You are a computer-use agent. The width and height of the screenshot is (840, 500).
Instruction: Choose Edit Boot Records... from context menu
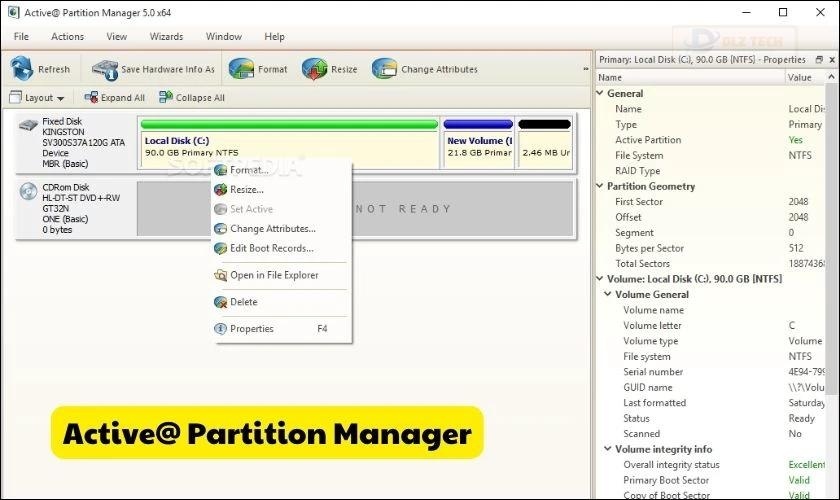coord(282,248)
